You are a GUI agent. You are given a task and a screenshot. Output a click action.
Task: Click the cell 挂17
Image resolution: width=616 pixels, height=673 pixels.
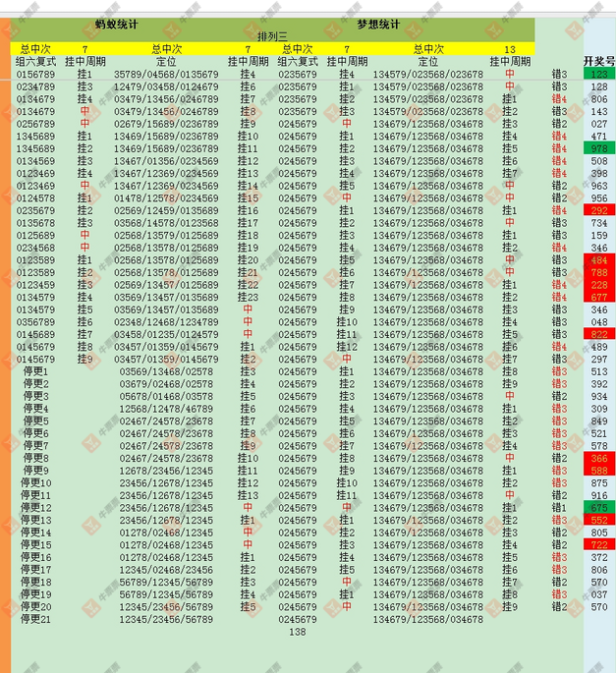pos(248,223)
